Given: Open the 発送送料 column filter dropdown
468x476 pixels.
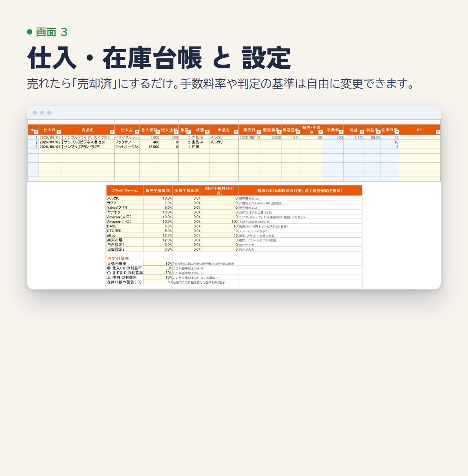Looking at the screenshot, I should tap(298, 132).
